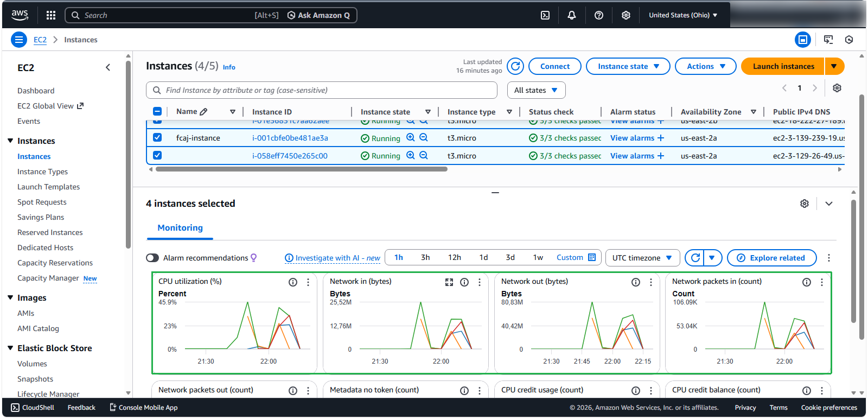Go to next page arrow
This screenshot has width=868, height=419.
[x=815, y=88]
